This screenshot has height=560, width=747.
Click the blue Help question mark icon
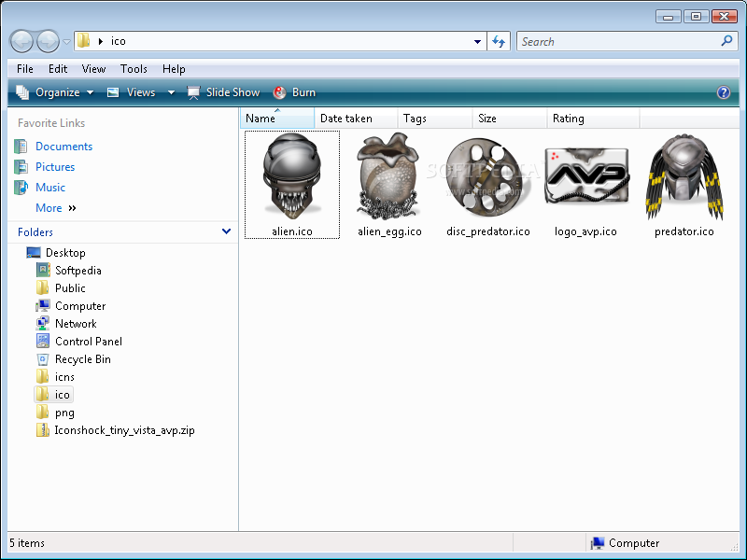[x=723, y=92]
